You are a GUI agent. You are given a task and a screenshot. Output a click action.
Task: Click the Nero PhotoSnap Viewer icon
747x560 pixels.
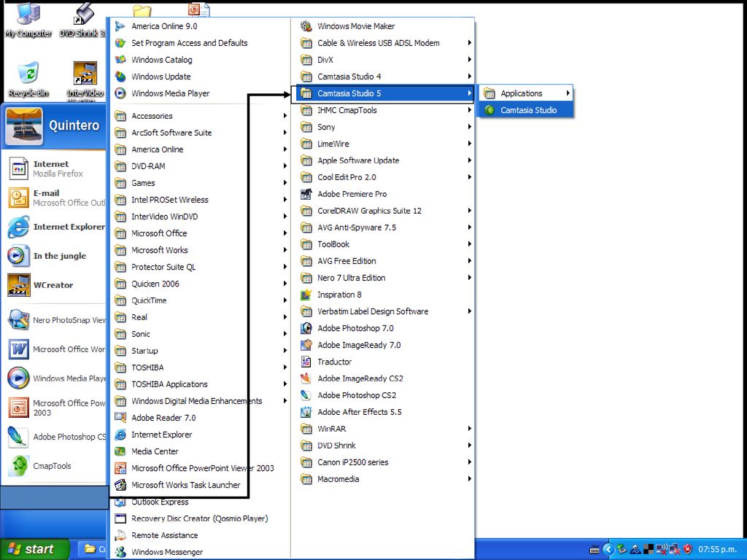(18, 319)
